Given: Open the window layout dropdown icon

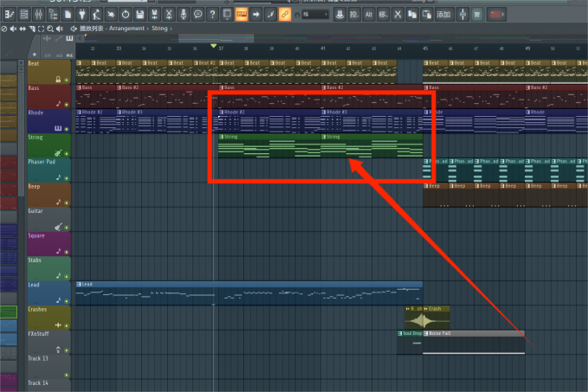Looking at the screenshot, I should click(x=227, y=15).
